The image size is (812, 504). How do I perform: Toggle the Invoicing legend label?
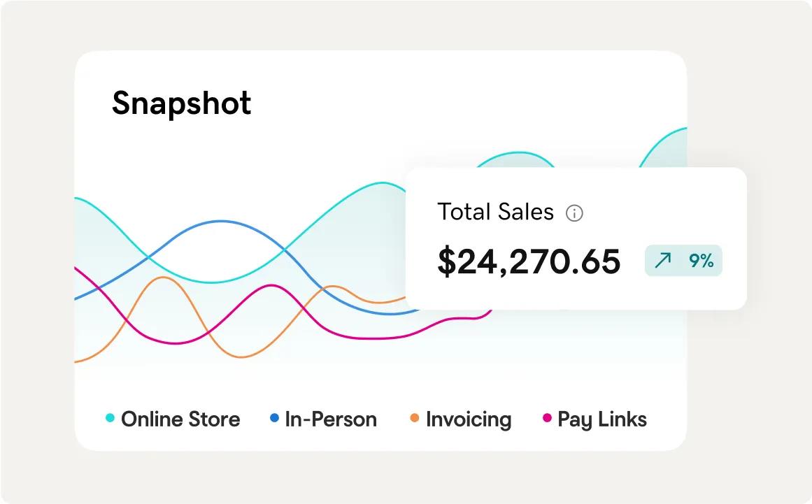click(x=469, y=419)
